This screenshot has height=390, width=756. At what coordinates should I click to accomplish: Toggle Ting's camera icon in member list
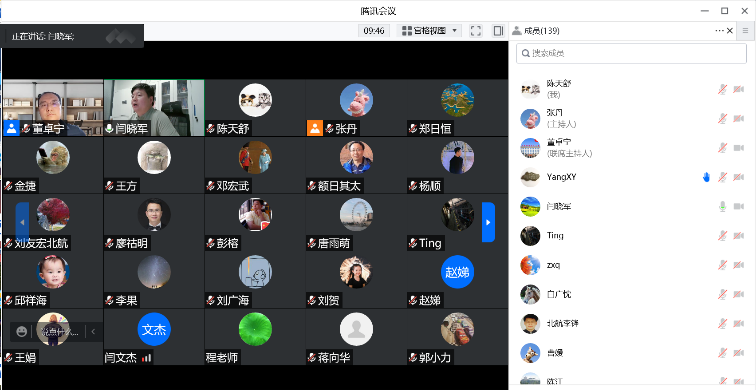[738, 236]
